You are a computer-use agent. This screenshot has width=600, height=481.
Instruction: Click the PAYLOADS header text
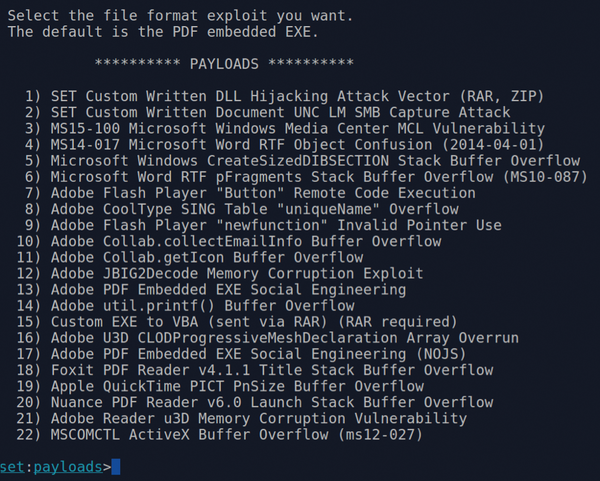[x=224, y=64]
